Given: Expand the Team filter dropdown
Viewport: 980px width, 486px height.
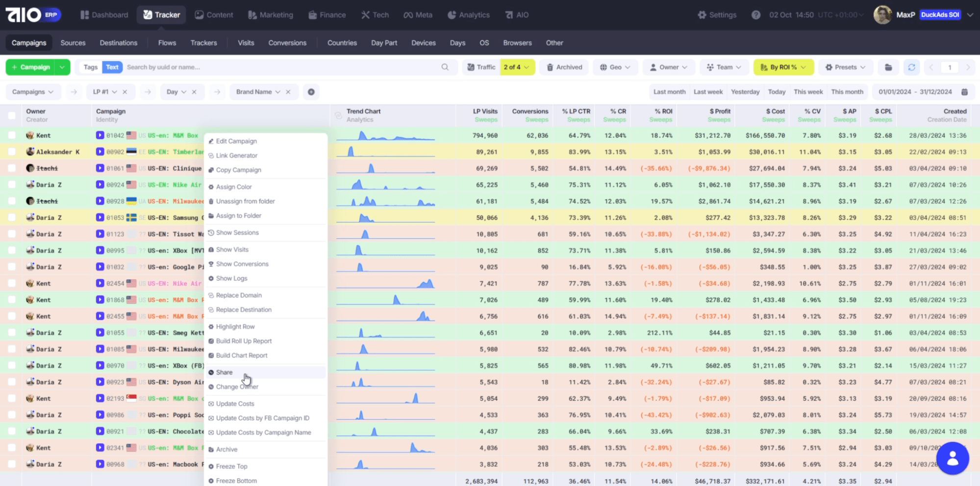Looking at the screenshot, I should click(724, 67).
